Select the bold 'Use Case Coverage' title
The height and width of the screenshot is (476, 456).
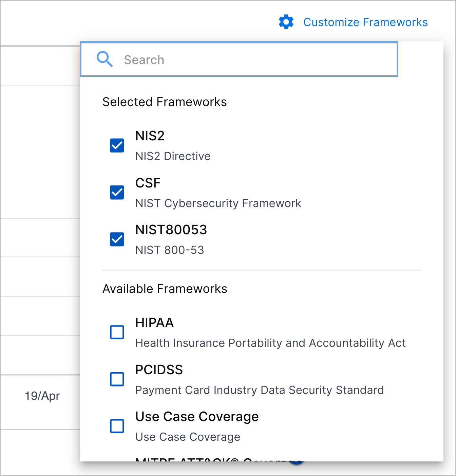197,417
